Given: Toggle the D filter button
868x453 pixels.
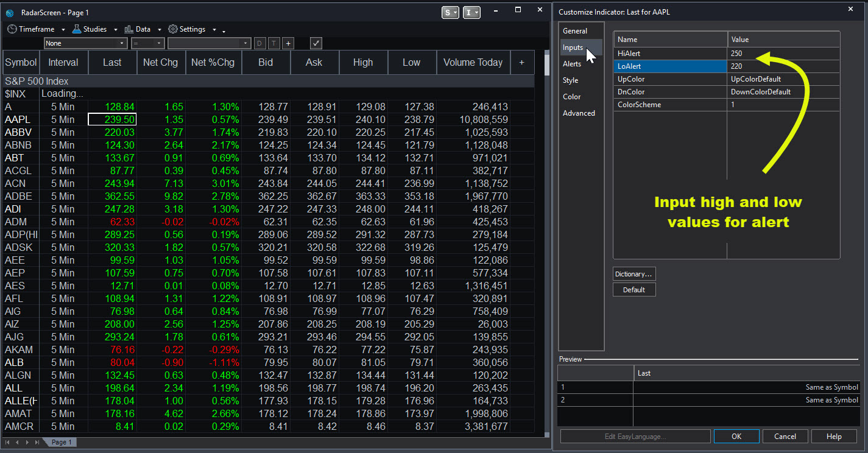Looking at the screenshot, I should 260,43.
